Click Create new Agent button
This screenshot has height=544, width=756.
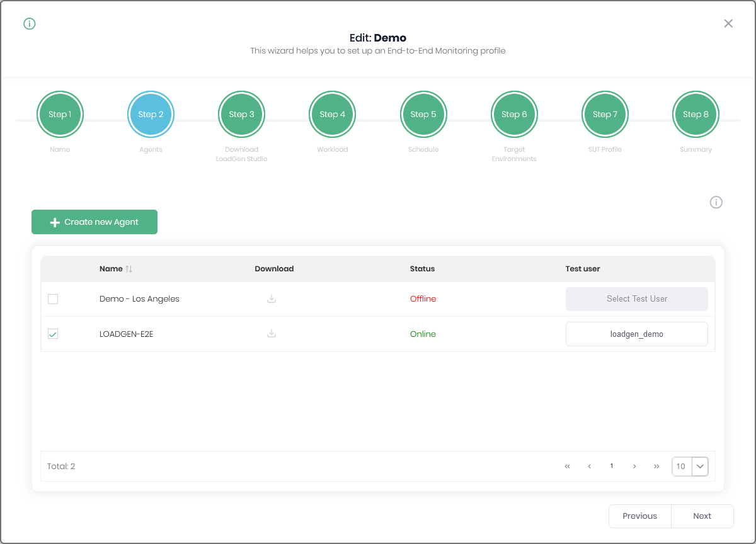click(x=94, y=222)
